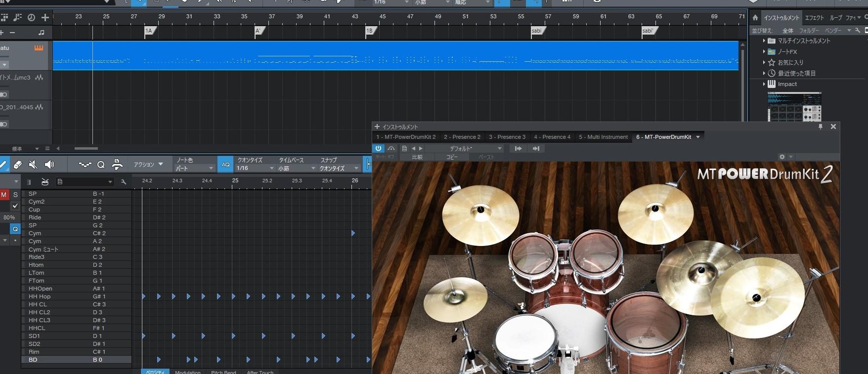Open the ループ browser tab
Image resolution: width=868 pixels, height=374 pixels.
click(x=835, y=18)
